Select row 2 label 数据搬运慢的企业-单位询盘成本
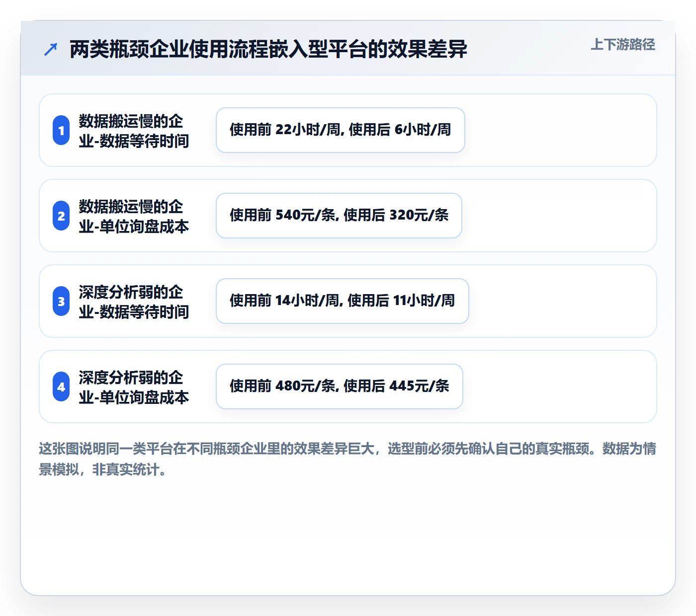Image resolution: width=696 pixels, height=616 pixels. pyautogui.click(x=134, y=216)
